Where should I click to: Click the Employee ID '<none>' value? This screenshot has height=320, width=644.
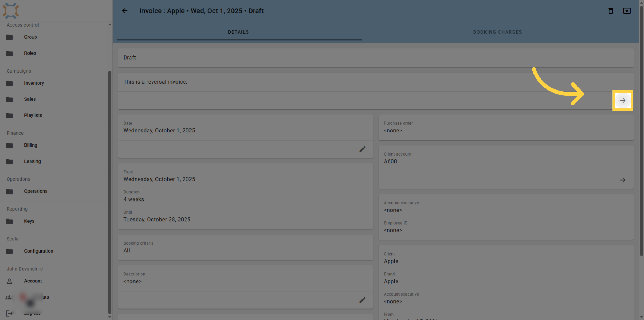point(393,230)
